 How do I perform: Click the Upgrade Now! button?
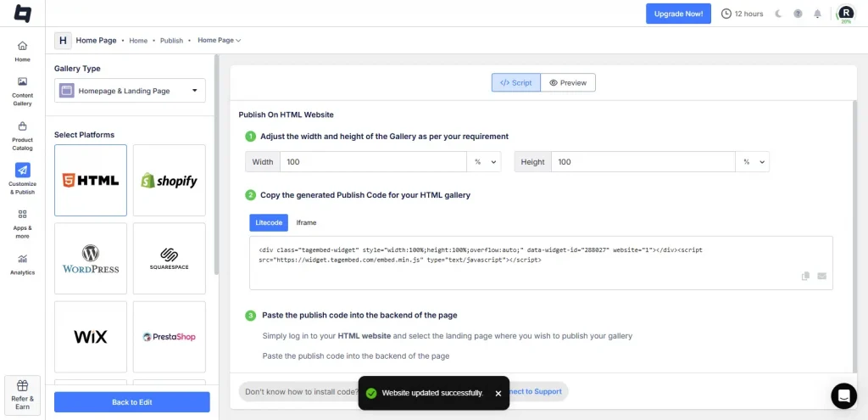(x=678, y=14)
